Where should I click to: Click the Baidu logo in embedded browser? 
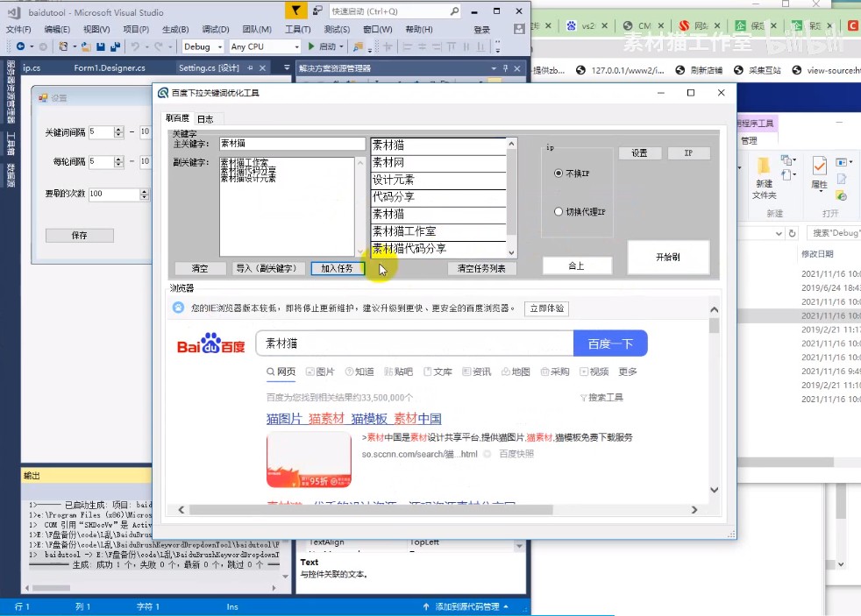point(210,343)
